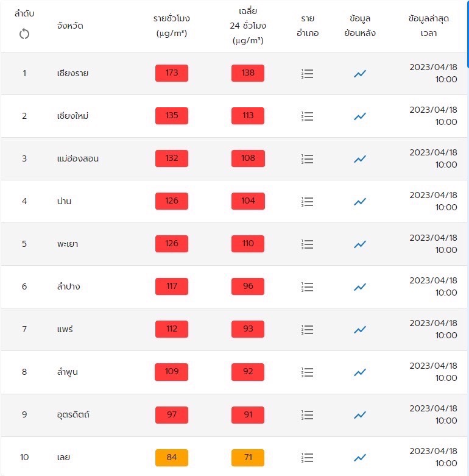Open district list icon for พะเยา
Image resolution: width=469 pixels, height=476 pixels.
308,244
